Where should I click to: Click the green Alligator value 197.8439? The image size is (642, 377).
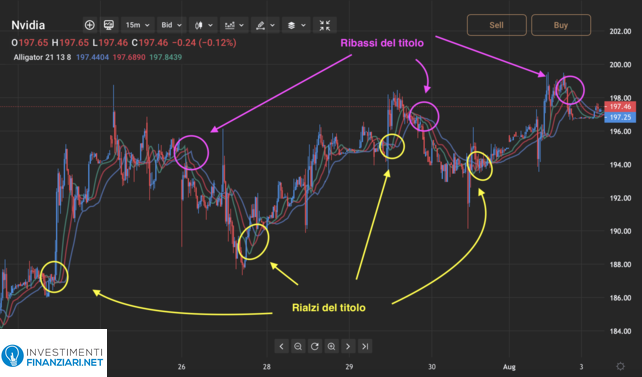(165, 57)
